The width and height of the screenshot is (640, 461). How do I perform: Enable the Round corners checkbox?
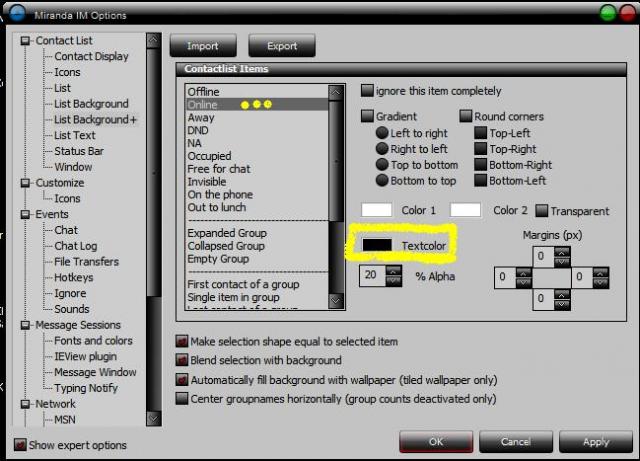465,116
